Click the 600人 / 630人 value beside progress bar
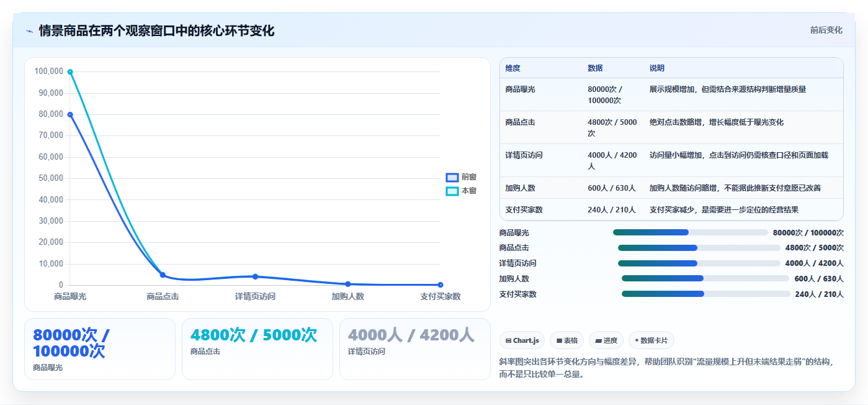The height and width of the screenshot is (405, 868). (819, 278)
